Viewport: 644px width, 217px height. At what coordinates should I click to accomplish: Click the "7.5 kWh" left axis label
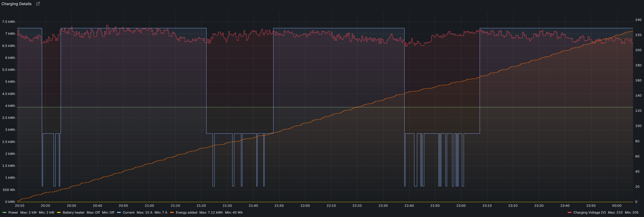(9, 22)
